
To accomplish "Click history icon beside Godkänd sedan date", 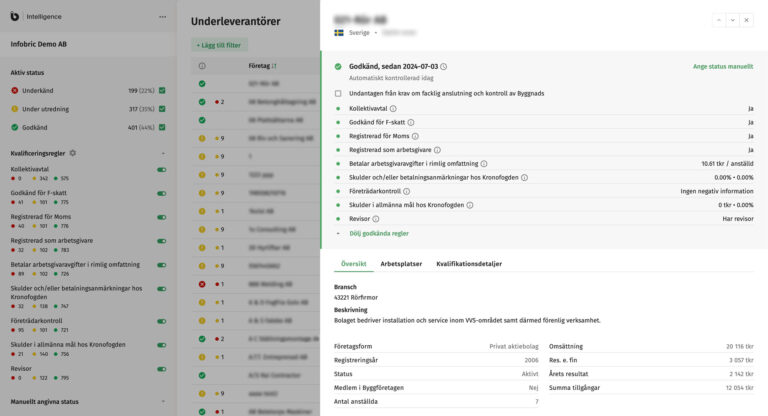I will pyautogui.click(x=444, y=67).
